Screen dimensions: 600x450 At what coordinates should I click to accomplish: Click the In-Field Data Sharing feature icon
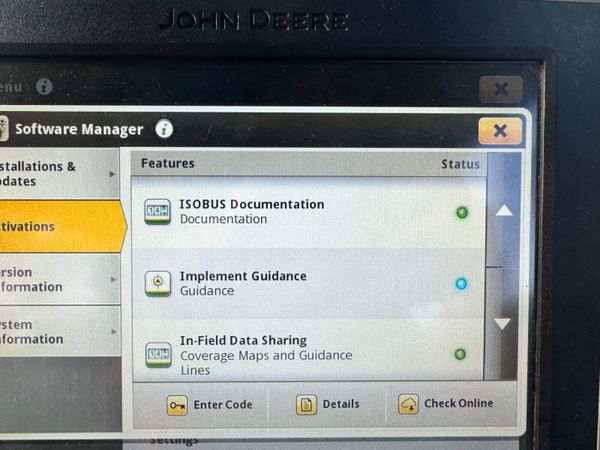158,354
